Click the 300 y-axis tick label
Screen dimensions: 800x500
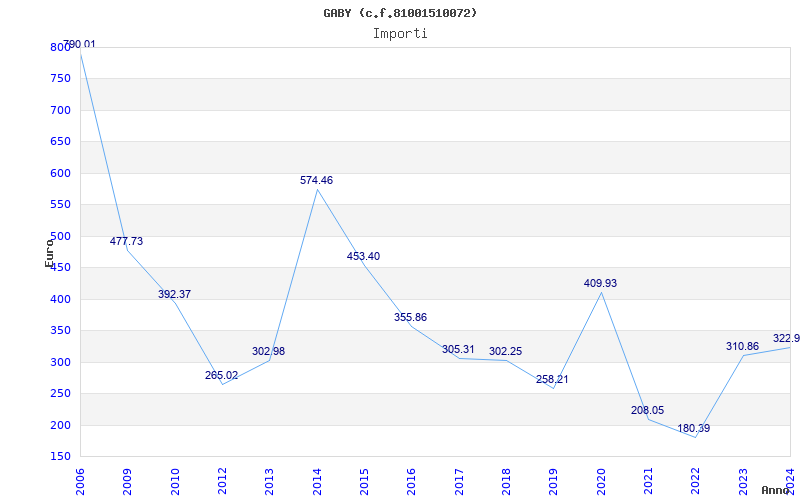point(60,362)
